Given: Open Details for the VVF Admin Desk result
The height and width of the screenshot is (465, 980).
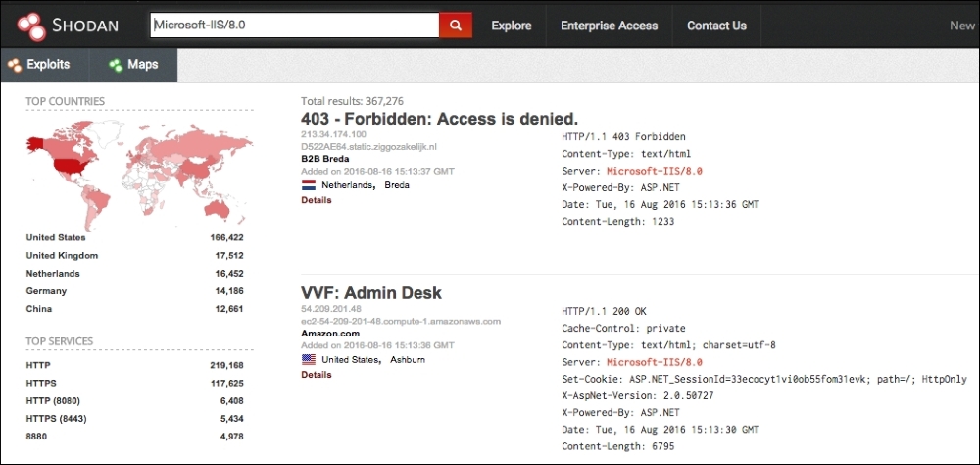Looking at the screenshot, I should click(317, 375).
